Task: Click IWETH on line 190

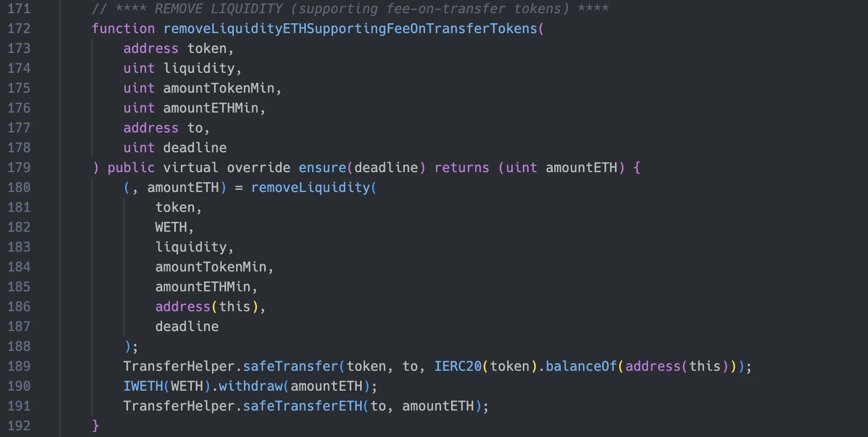Action: pos(143,386)
